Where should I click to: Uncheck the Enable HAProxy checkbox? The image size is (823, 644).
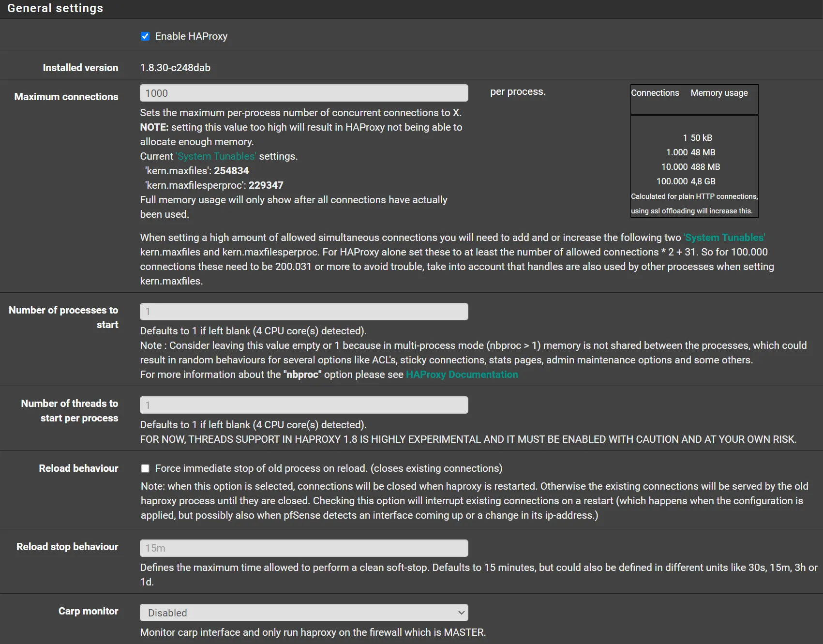click(145, 36)
